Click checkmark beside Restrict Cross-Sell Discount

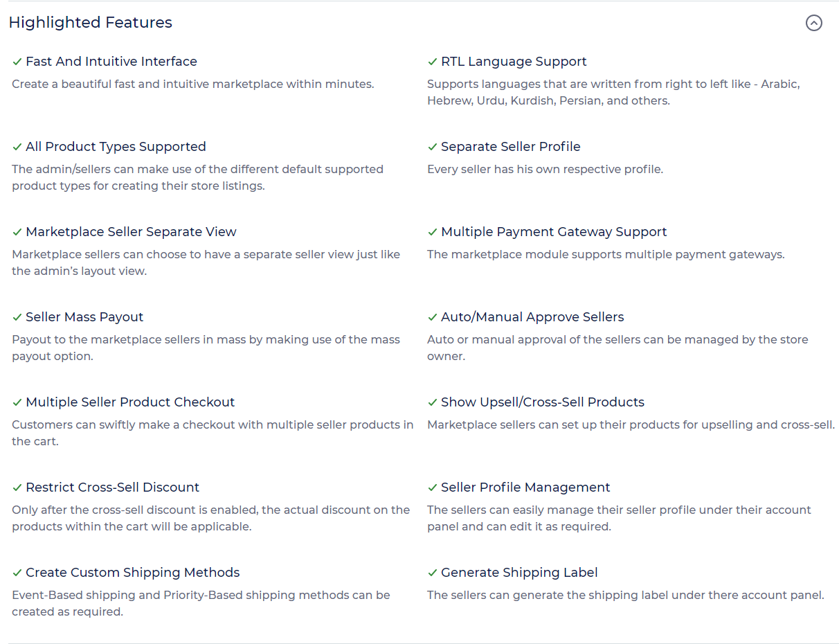pyautogui.click(x=17, y=488)
